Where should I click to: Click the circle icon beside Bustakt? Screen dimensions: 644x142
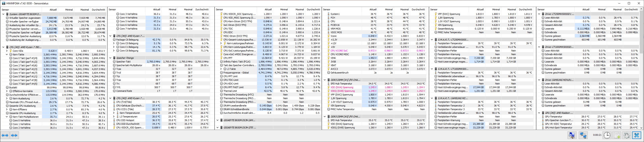[x=7, y=87]
